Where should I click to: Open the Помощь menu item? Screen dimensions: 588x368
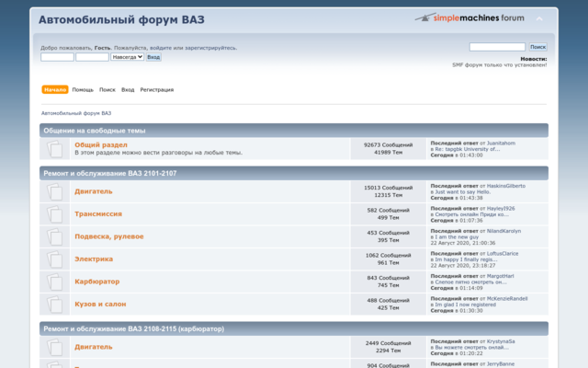click(83, 90)
